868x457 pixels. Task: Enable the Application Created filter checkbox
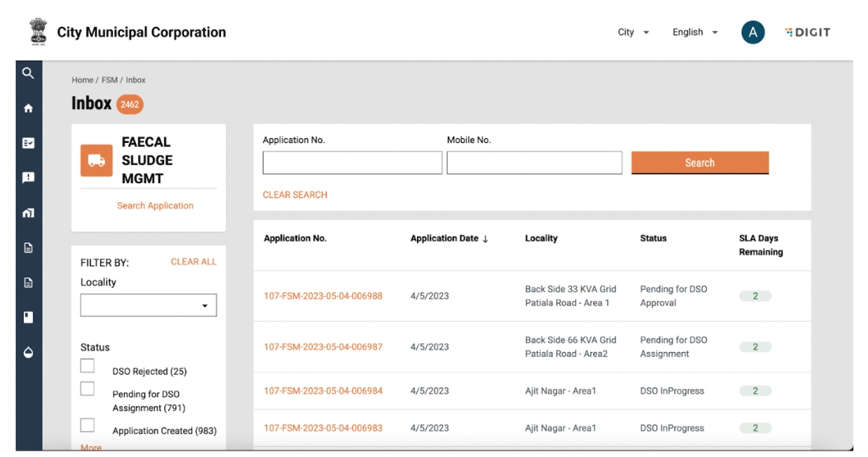pyautogui.click(x=88, y=425)
